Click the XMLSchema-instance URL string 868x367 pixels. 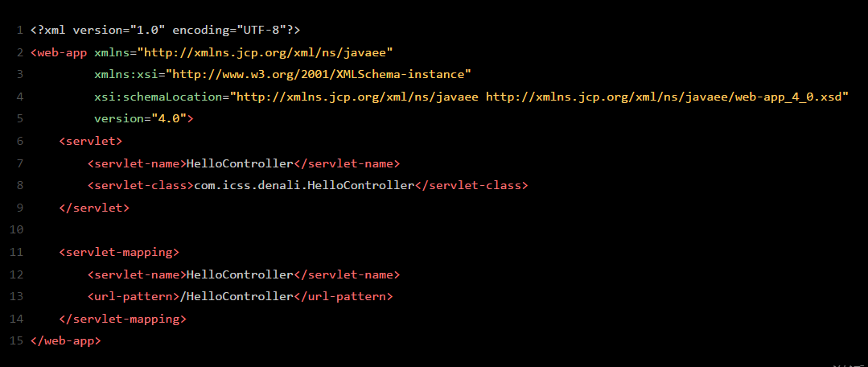pos(322,75)
